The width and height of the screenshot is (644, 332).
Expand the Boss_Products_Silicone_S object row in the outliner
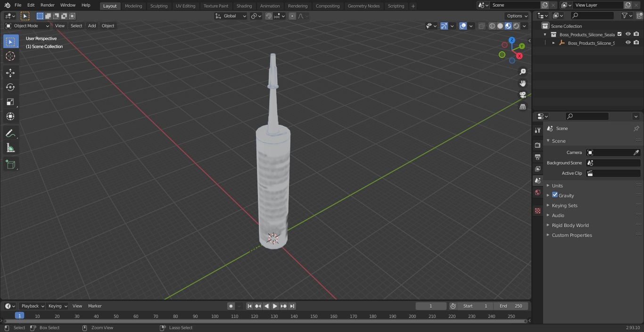[553, 43]
